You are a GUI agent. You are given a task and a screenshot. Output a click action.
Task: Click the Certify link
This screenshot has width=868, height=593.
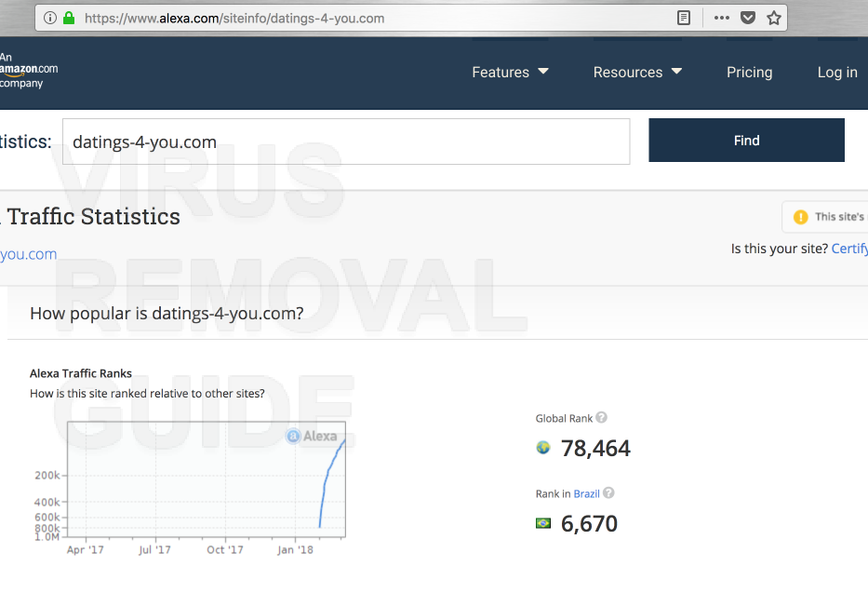pyautogui.click(x=849, y=249)
